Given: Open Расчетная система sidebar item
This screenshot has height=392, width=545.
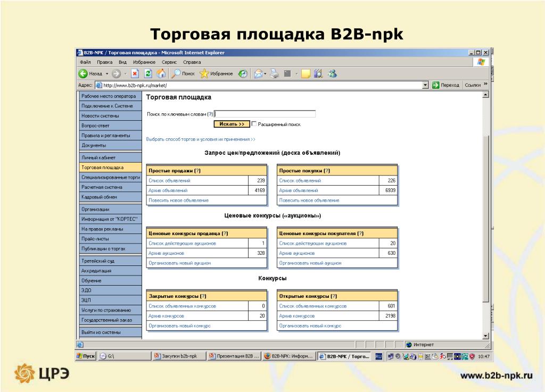Looking at the screenshot, I should pyautogui.click(x=110, y=187).
